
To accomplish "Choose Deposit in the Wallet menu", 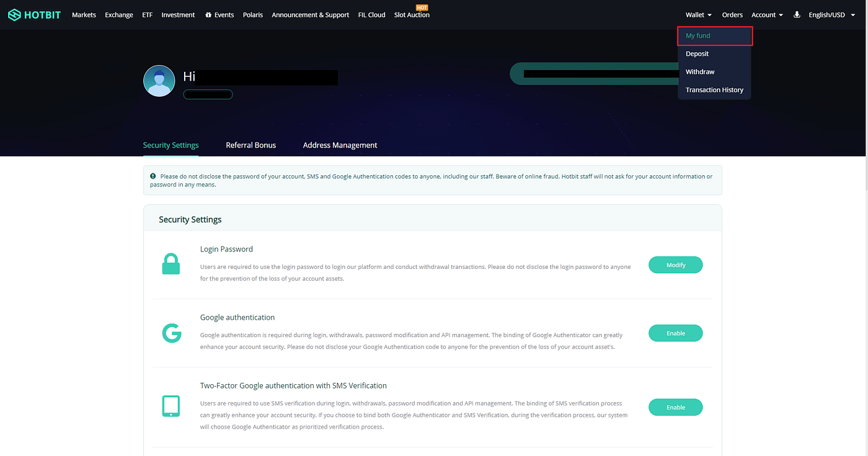I will [x=715, y=54].
